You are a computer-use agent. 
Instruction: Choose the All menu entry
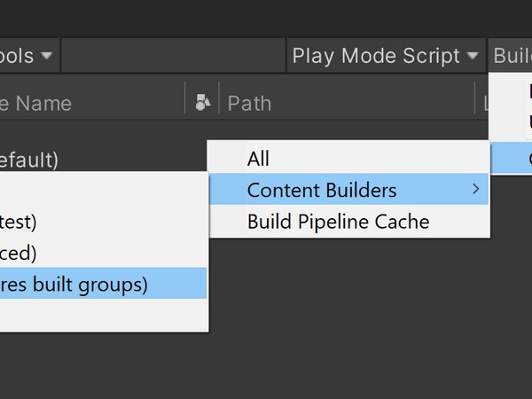(x=259, y=160)
